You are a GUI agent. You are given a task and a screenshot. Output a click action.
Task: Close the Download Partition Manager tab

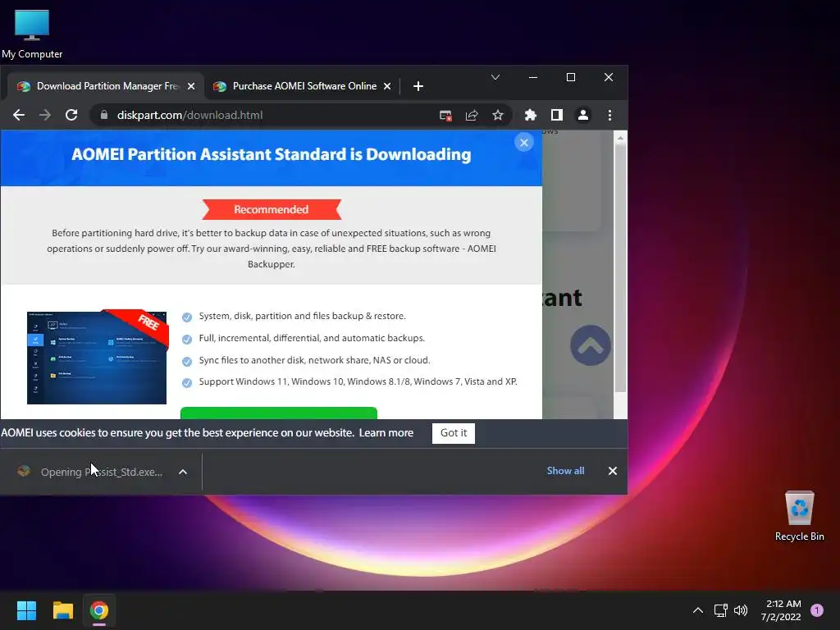191,86
